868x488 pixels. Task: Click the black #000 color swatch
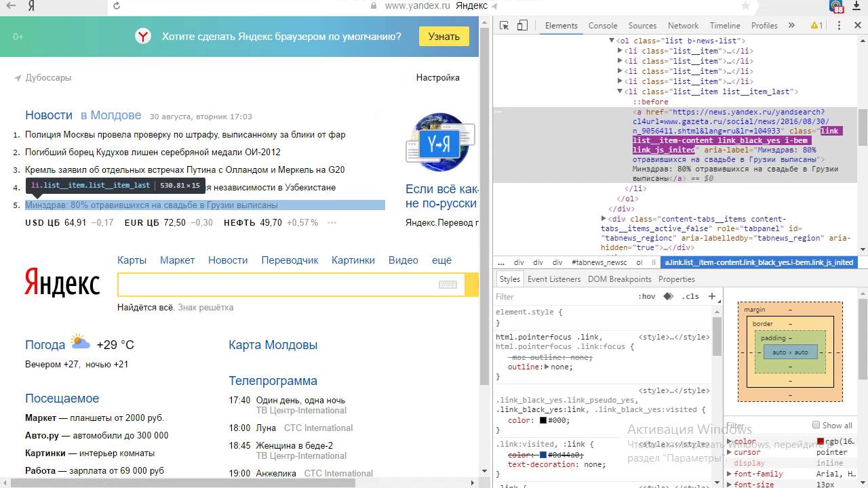[x=544, y=421]
